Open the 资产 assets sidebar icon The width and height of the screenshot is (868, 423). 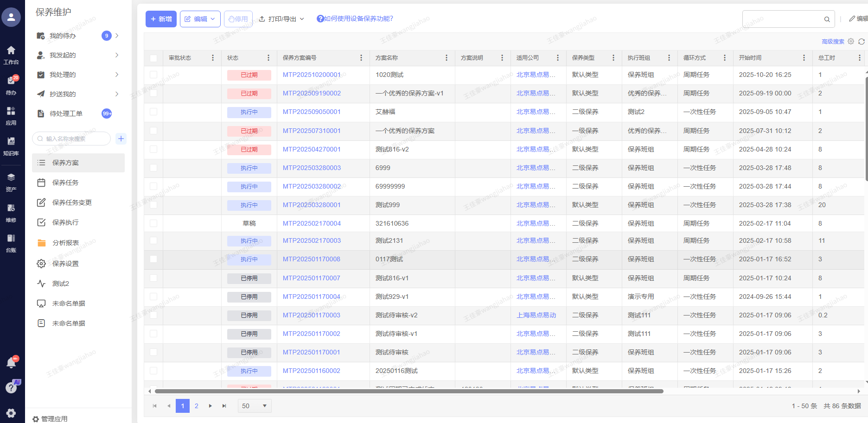pos(11,182)
